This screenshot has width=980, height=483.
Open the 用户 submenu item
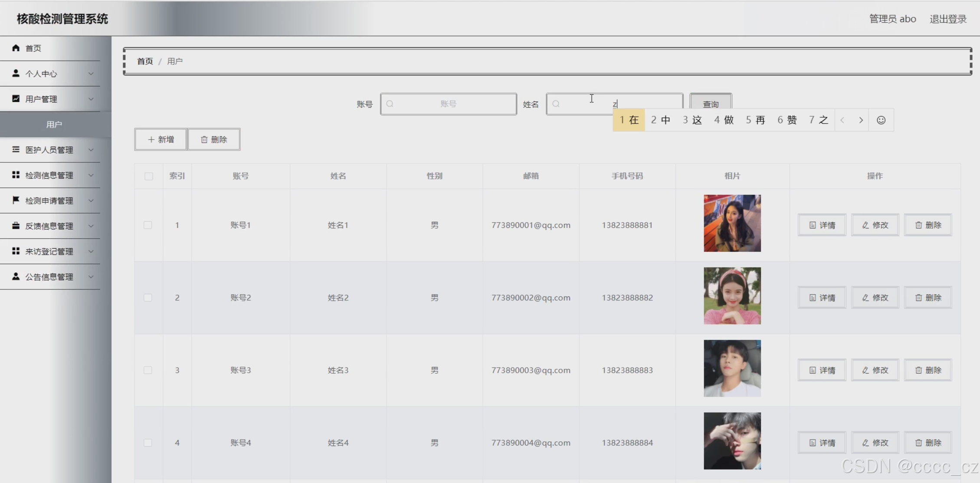tap(54, 125)
